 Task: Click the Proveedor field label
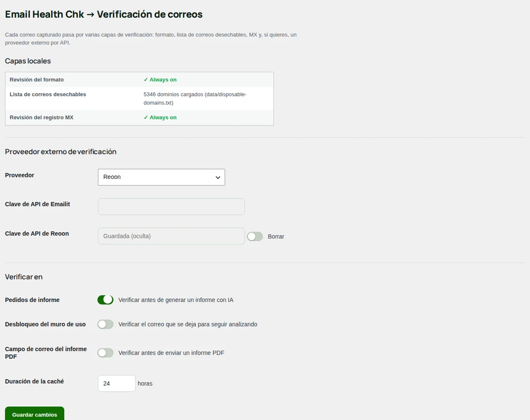click(19, 175)
